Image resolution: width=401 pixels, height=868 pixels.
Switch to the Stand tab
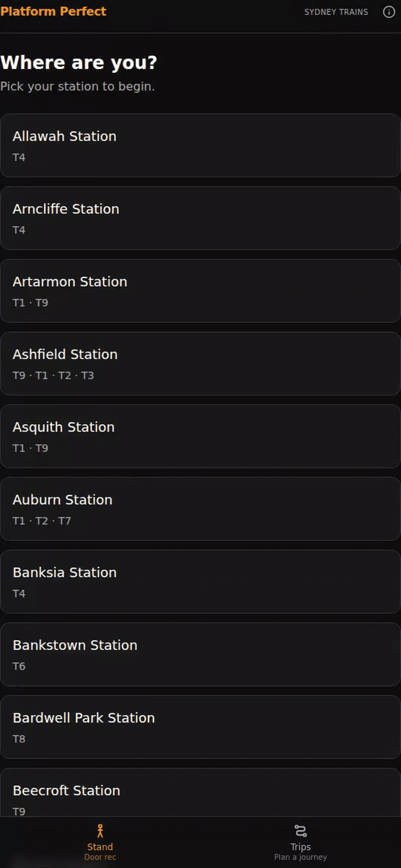tap(100, 842)
